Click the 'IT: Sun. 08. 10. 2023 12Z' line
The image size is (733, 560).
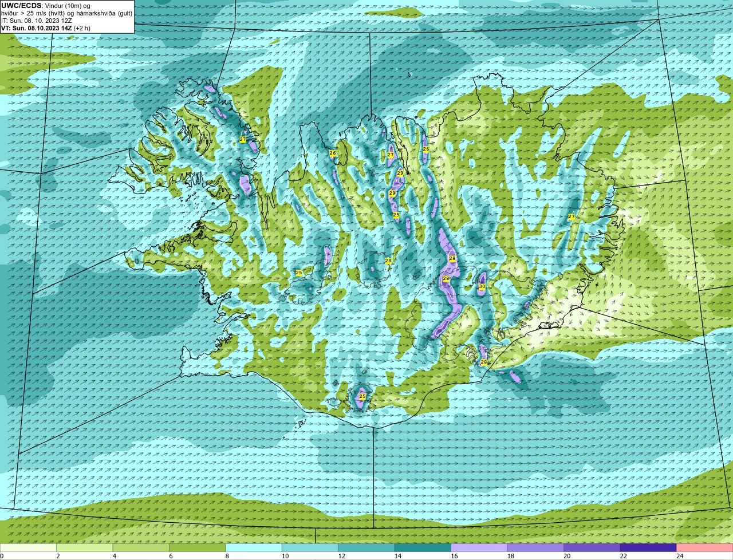point(37,21)
